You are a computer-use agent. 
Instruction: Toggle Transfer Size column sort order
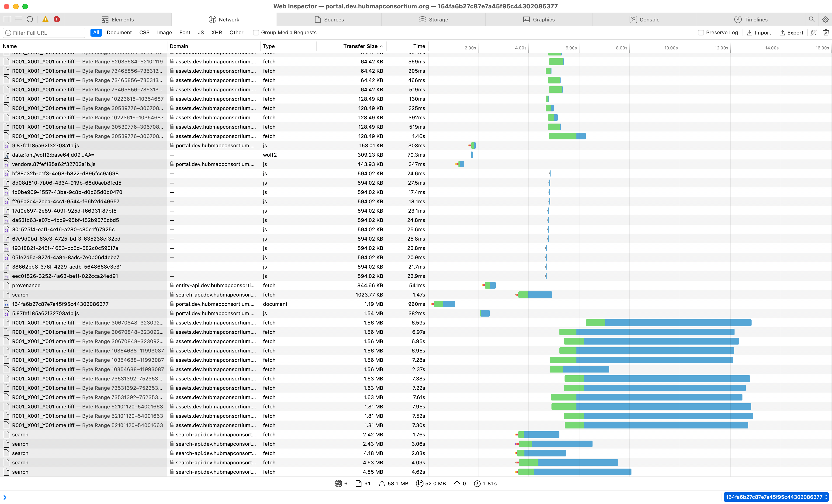pyautogui.click(x=361, y=46)
